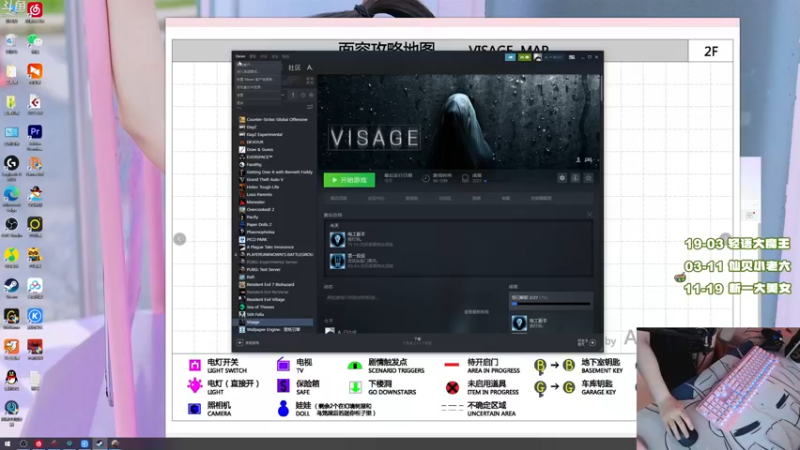
Task: Open the library category dropdown arrow
Action: point(283,95)
